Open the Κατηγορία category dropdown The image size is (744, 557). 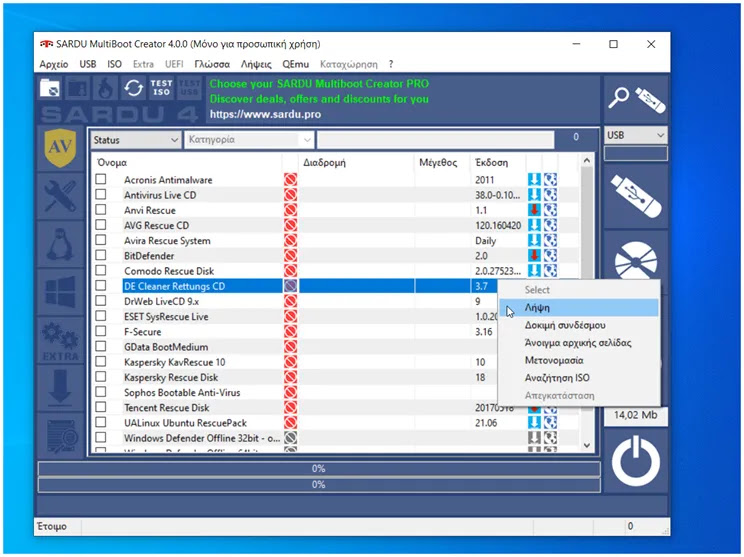249,140
